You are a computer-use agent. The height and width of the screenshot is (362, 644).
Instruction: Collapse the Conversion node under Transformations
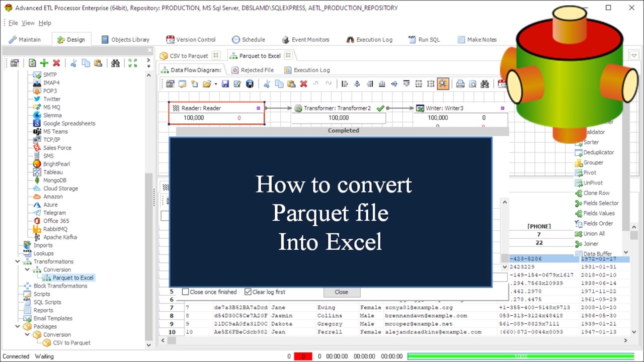27,269
